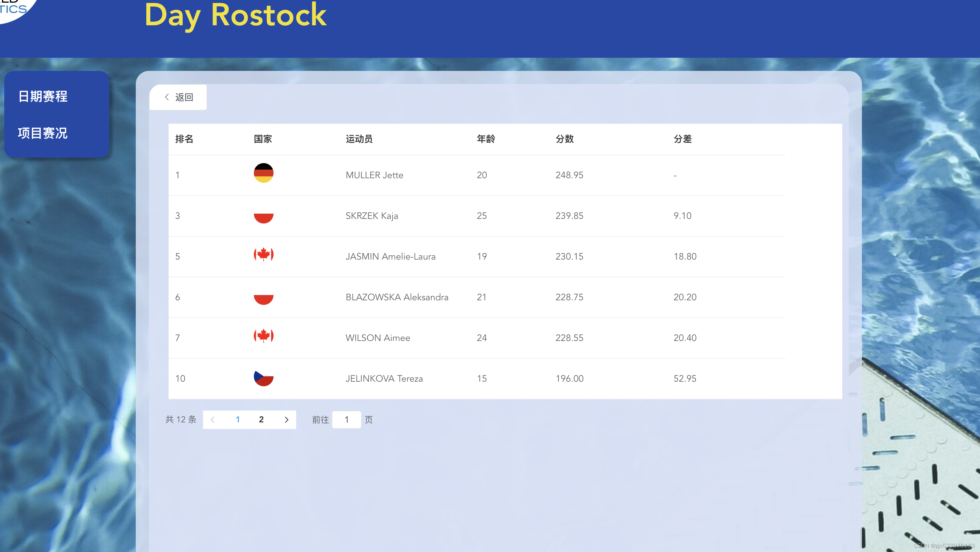The width and height of the screenshot is (980, 552).
Task: Click the 排名 column header
Action: (184, 139)
